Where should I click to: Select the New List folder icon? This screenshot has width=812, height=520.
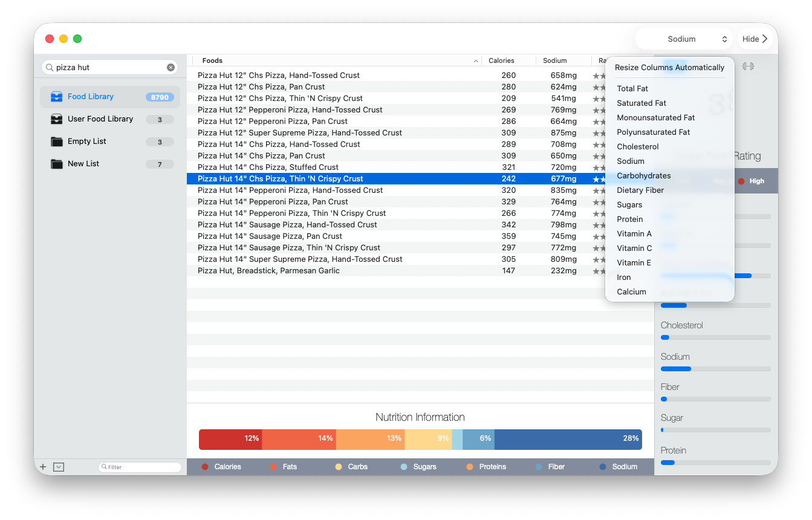coord(57,164)
